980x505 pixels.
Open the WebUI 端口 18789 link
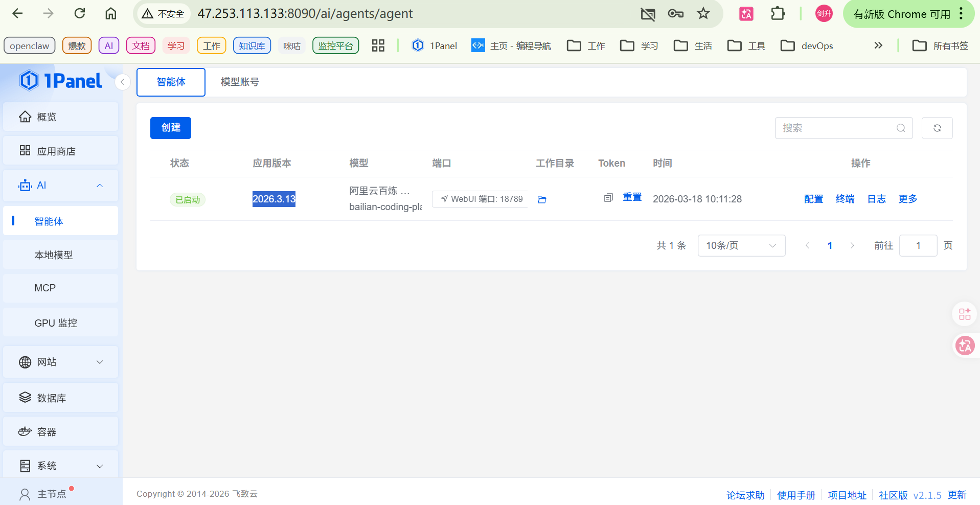tap(481, 199)
